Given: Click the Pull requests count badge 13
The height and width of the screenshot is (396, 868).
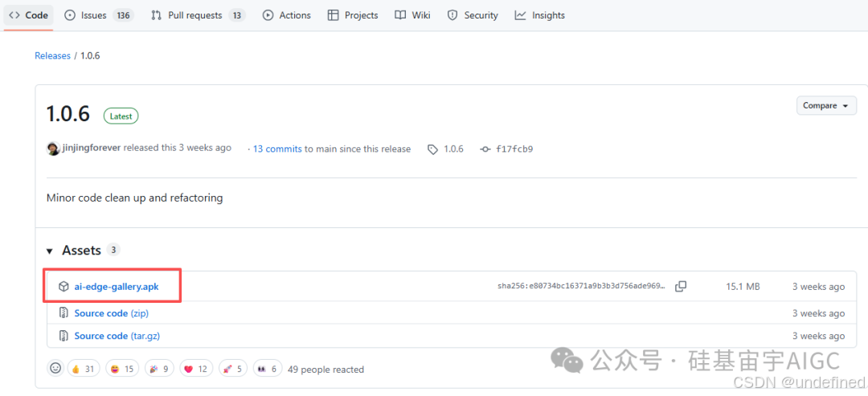Looking at the screenshot, I should pos(236,15).
